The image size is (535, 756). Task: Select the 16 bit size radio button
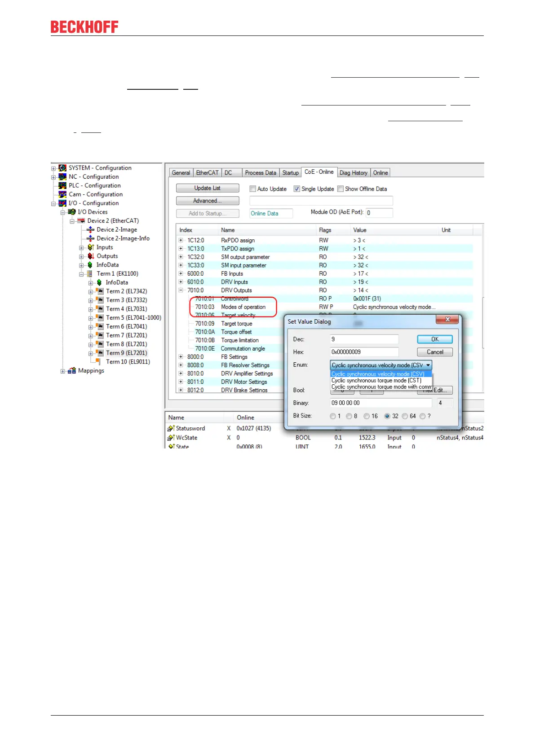(x=367, y=416)
